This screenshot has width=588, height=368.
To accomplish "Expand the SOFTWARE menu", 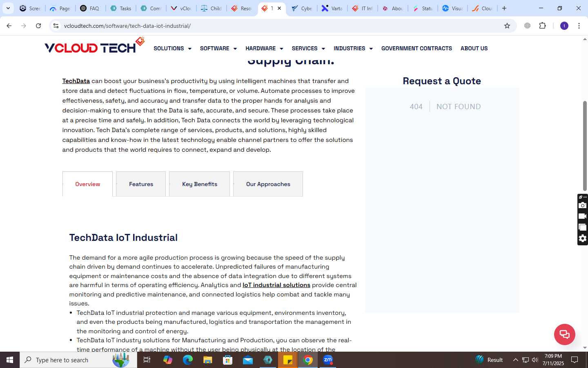I will tap(218, 48).
